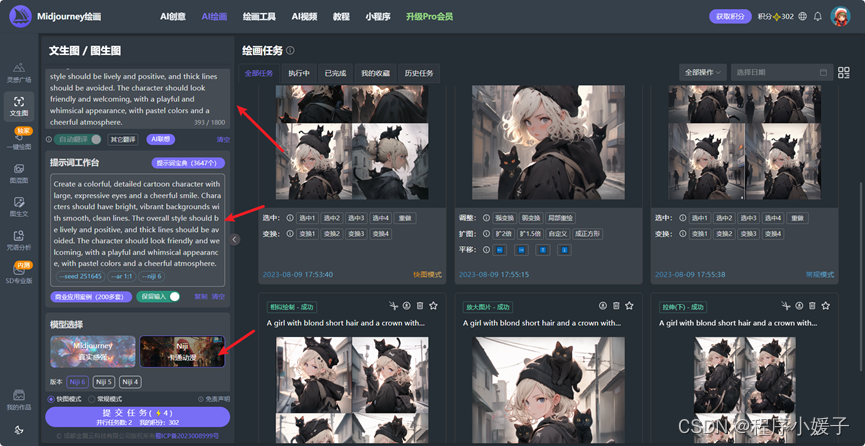Image resolution: width=865 pixels, height=446 pixels.
Task: Open 提示词宝典 (3647个) button
Action: (x=188, y=163)
